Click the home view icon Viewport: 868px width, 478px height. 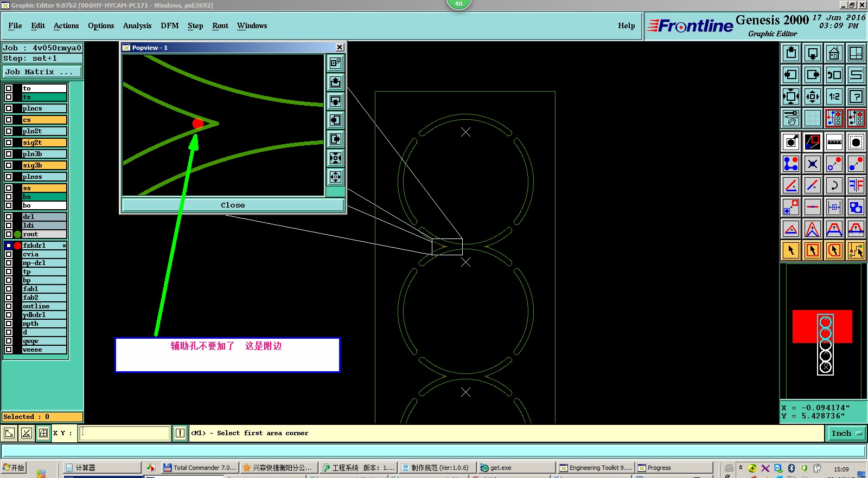[x=834, y=53]
